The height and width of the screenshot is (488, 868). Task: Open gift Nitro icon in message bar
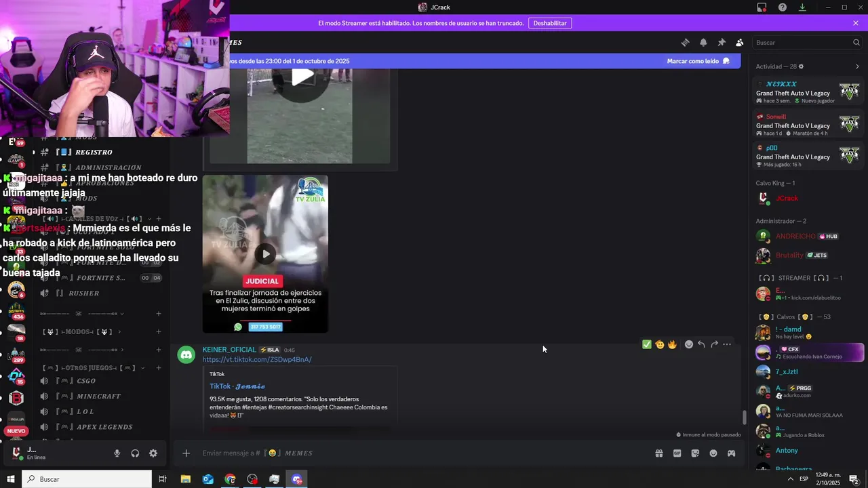pos(658,453)
